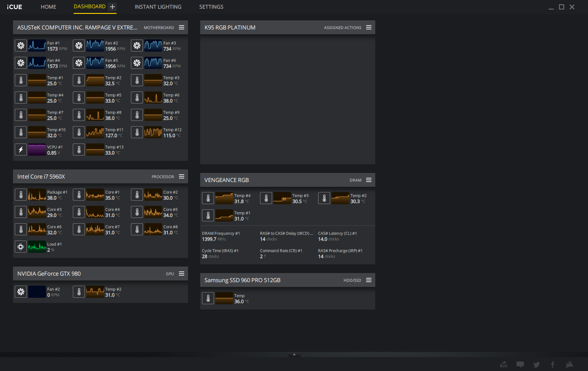This screenshot has width=588, height=371.
Task: Click the Core #7 temperature graph
Action: [x=95, y=230]
